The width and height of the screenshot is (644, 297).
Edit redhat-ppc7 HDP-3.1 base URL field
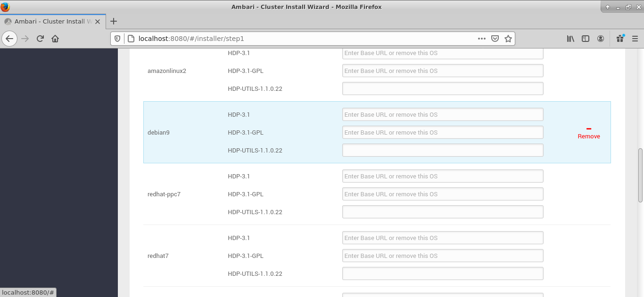[443, 176]
